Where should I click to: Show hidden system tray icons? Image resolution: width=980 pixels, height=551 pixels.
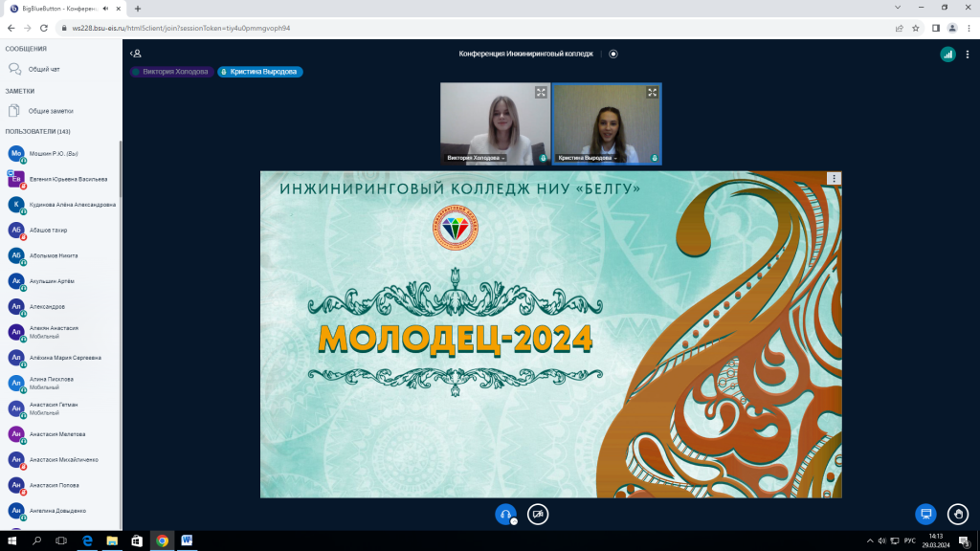(x=869, y=541)
